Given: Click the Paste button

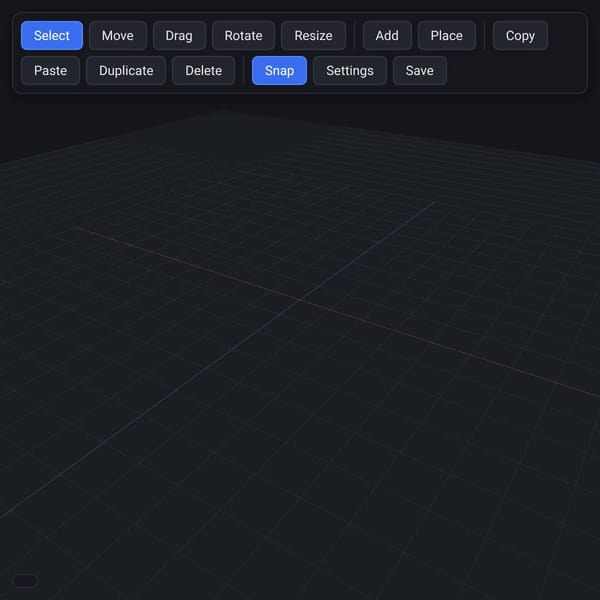Looking at the screenshot, I should [51, 70].
